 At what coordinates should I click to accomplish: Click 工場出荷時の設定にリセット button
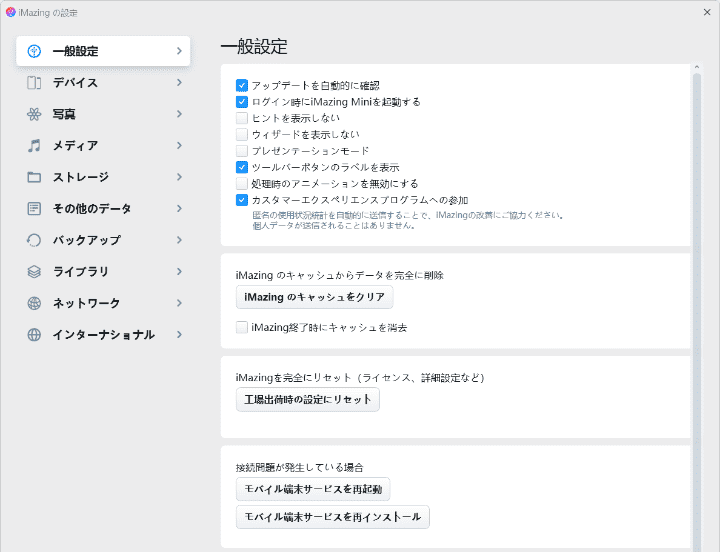click(308, 400)
